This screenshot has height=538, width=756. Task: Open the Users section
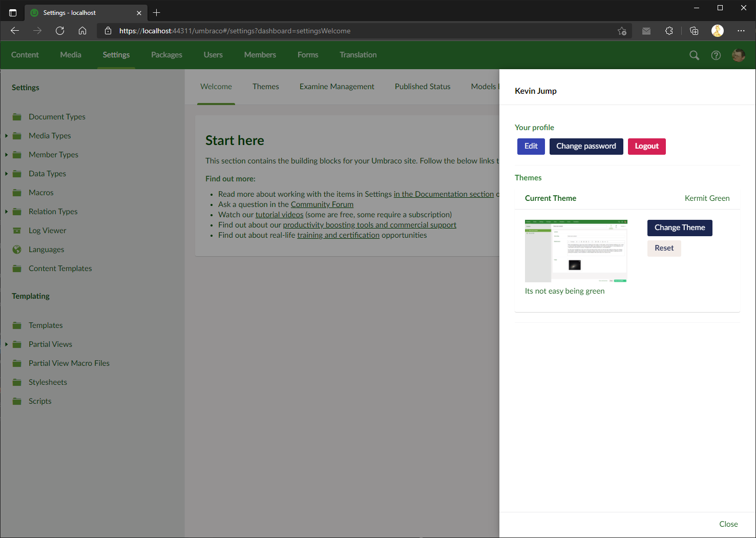[x=213, y=55]
